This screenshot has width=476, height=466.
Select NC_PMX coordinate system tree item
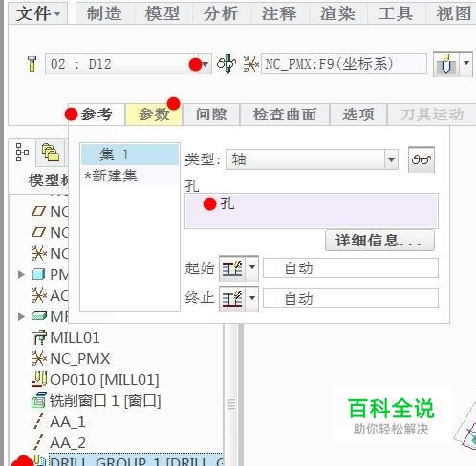click(x=79, y=359)
